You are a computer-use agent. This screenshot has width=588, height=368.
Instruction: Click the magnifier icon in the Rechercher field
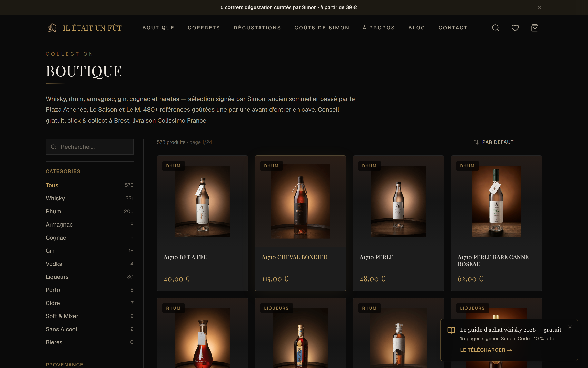click(53, 147)
